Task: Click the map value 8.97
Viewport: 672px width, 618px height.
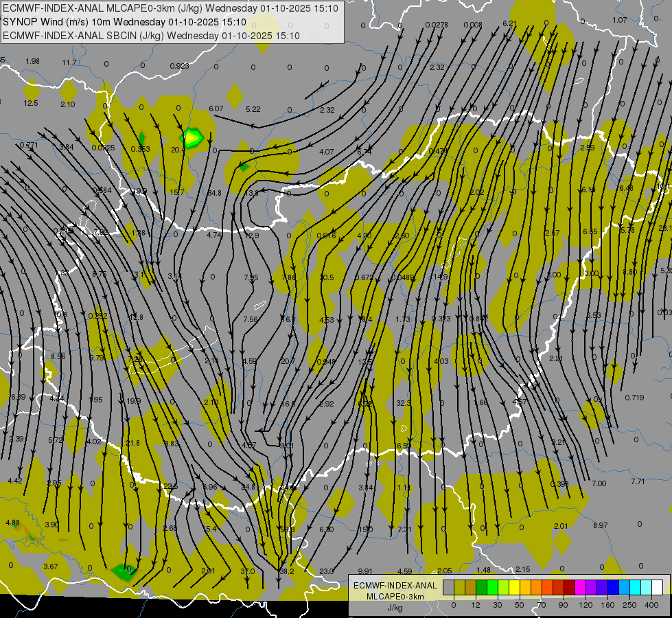Action: pyautogui.click(x=601, y=525)
